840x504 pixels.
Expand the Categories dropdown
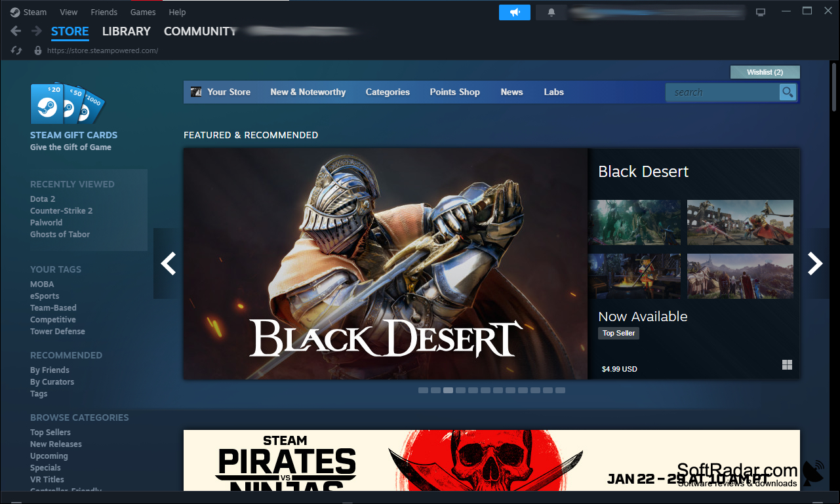(388, 92)
